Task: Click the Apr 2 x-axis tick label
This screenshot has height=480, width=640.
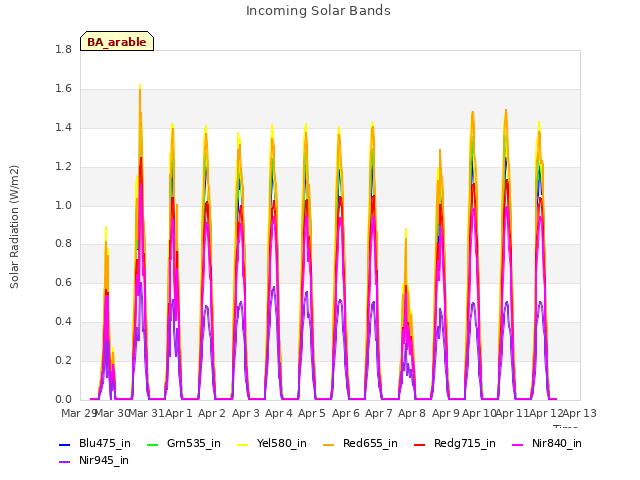Action: tap(212, 413)
